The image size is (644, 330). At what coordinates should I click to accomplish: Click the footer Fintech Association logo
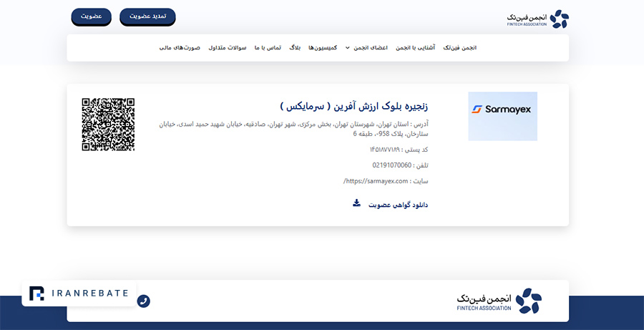pos(499,301)
